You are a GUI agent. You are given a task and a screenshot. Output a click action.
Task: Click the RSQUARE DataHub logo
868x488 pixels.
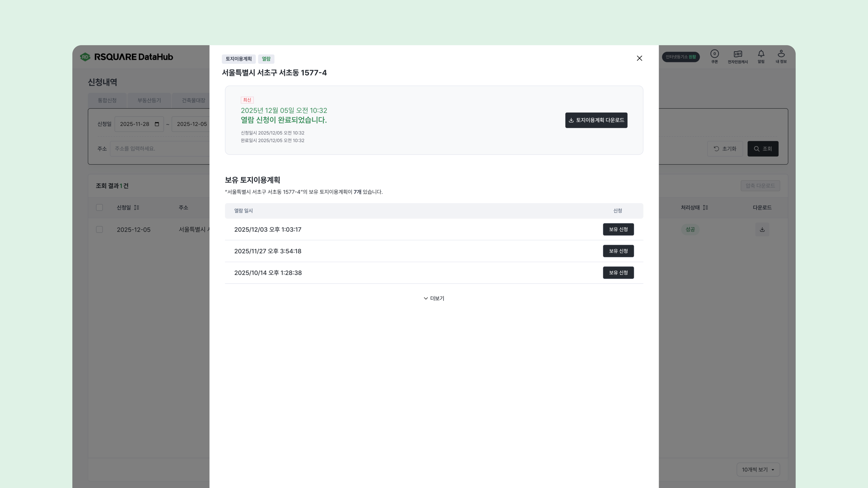pos(127,57)
